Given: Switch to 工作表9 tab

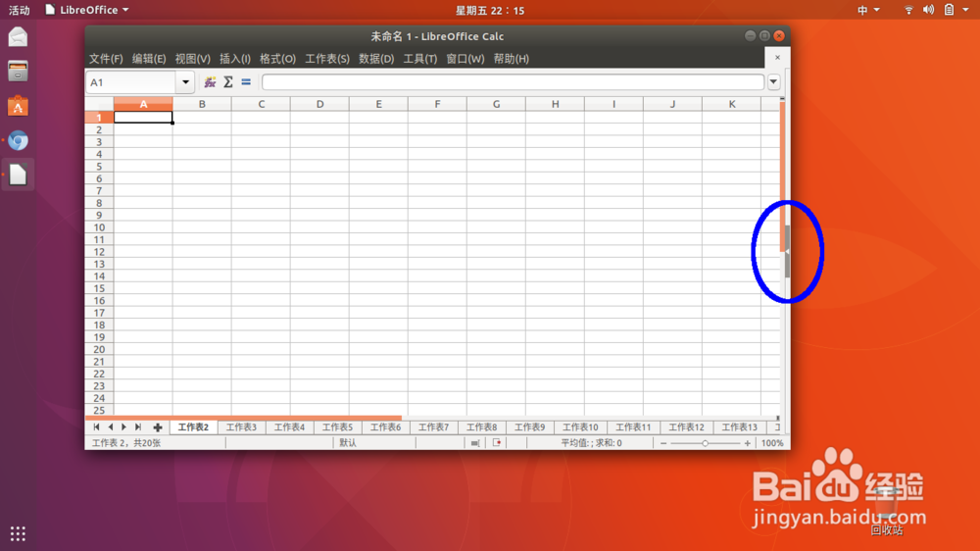Looking at the screenshot, I should click(x=530, y=427).
